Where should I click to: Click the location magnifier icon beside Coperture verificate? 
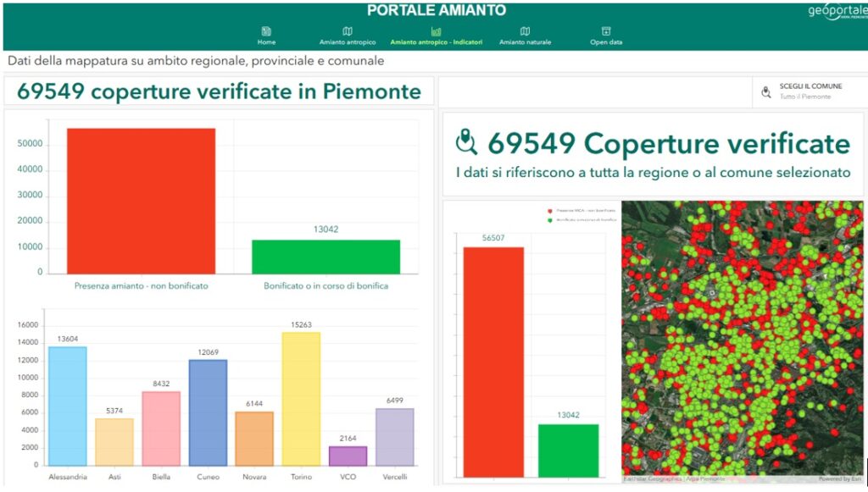coord(466,142)
